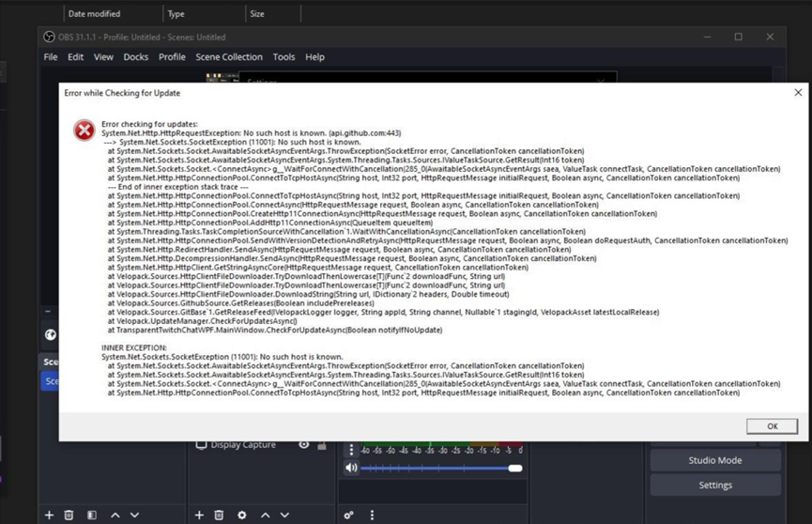Move scene down with the down arrow
Viewport: 812px width, 524px height.
[x=134, y=516]
